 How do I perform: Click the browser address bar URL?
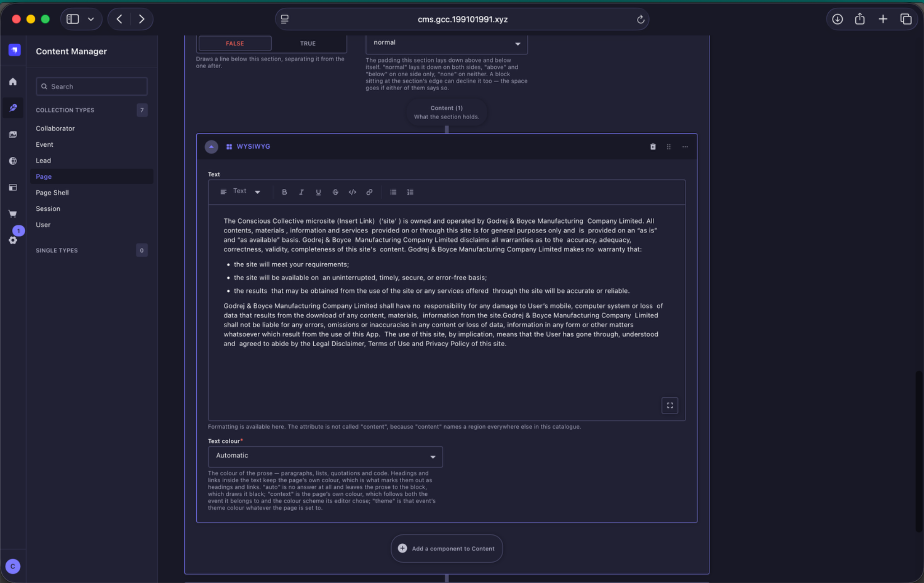coord(462,19)
